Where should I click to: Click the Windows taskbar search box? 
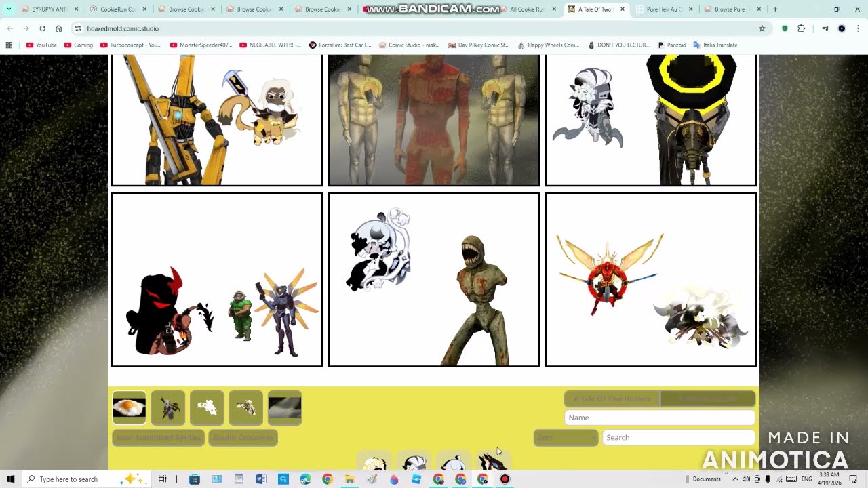coord(85,479)
